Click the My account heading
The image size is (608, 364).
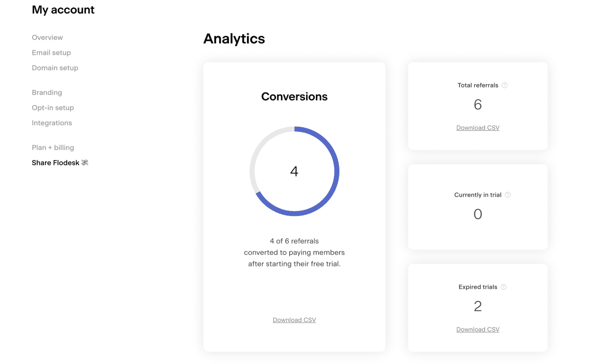pyautogui.click(x=63, y=10)
